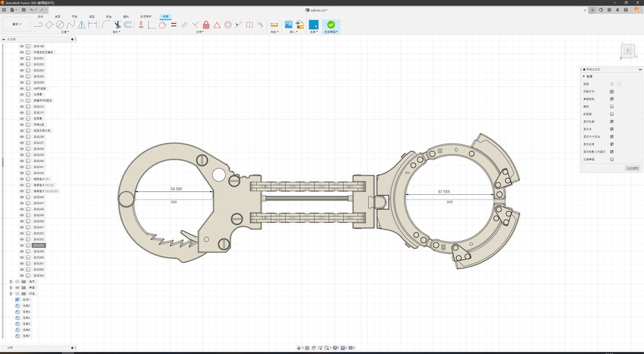Activate the Trim scissors tool
644x354 pixels.
click(117, 25)
